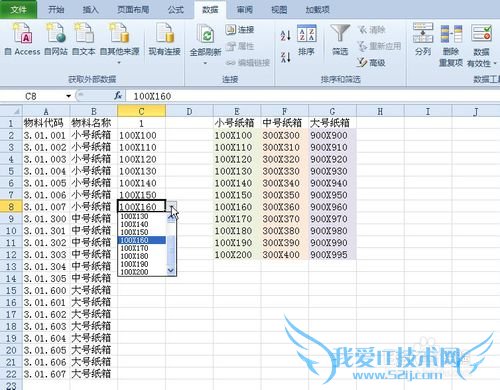This screenshot has width=500, height=390.
Task: Switch to the 加载项 add-ins tab
Action: [x=318, y=9]
